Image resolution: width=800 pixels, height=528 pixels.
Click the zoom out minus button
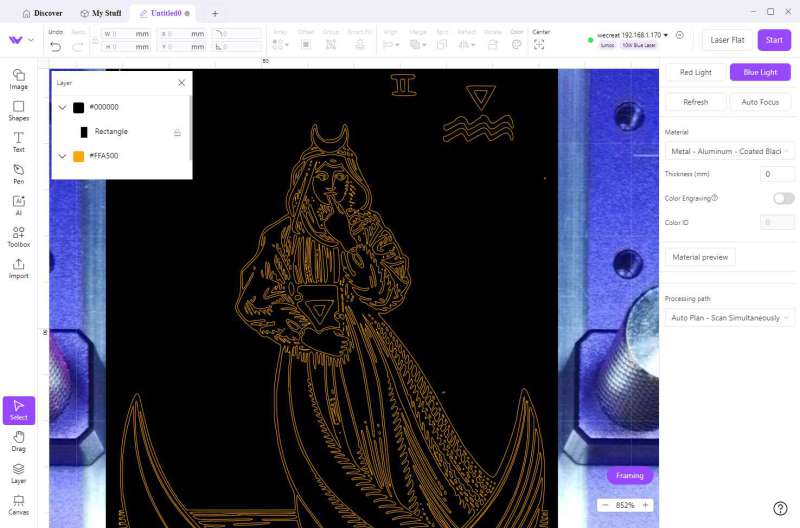point(606,505)
